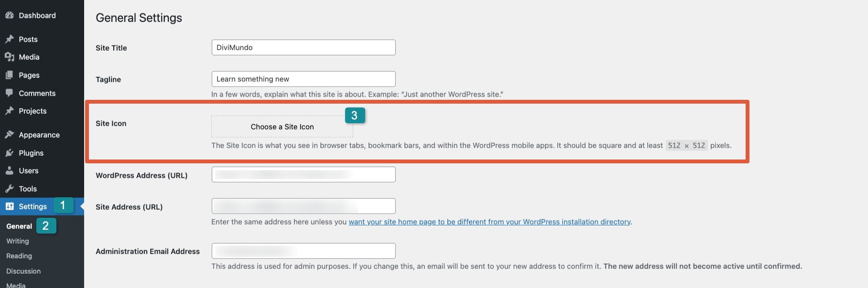Viewport: 868px width, 288px height.
Task: Click Choose a Site Icon button
Action: (282, 127)
